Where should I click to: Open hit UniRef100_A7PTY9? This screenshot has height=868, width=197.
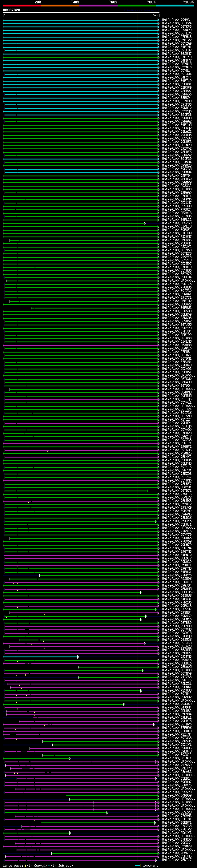177,57
